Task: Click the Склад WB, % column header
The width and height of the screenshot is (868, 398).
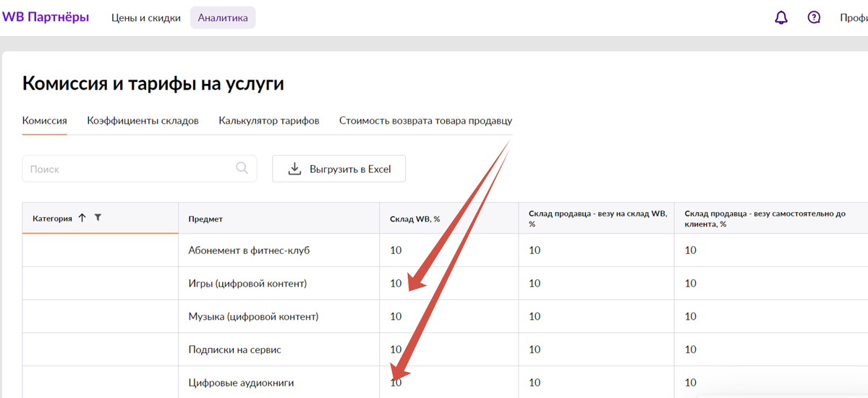Action: click(x=449, y=218)
